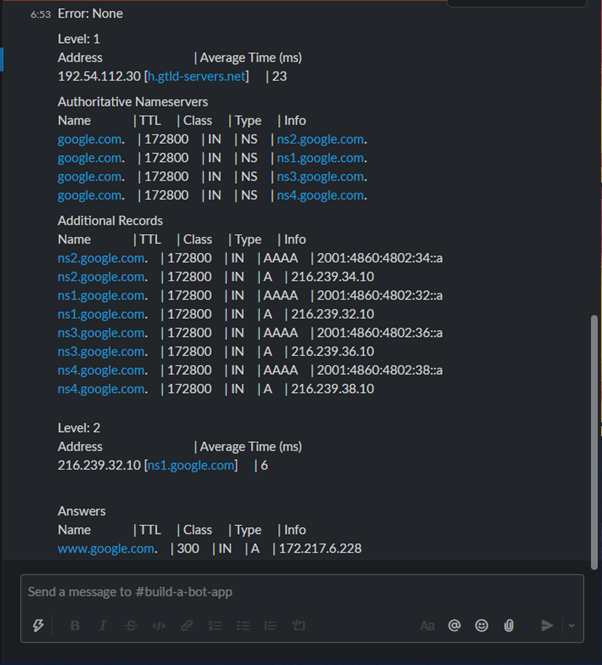Open google.com link in the ns4.google.com NS row

[90, 195]
